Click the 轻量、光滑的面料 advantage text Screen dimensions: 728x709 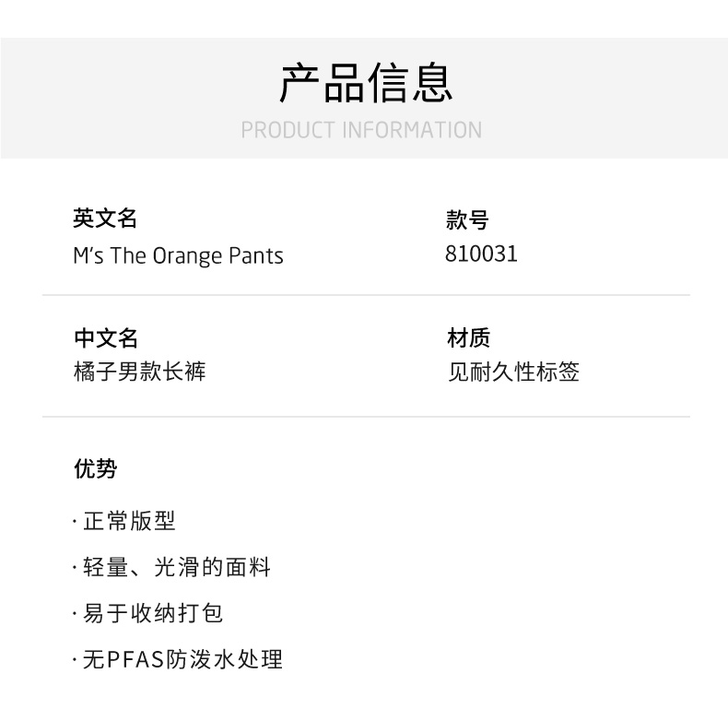pos(177,567)
